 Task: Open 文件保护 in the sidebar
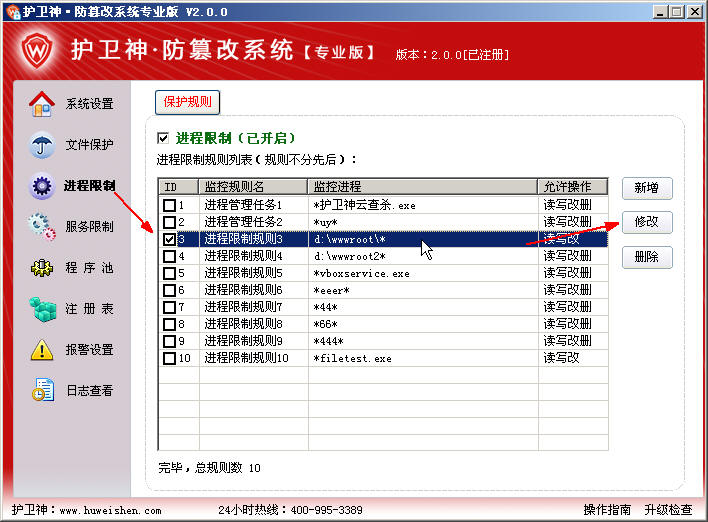tap(89, 145)
